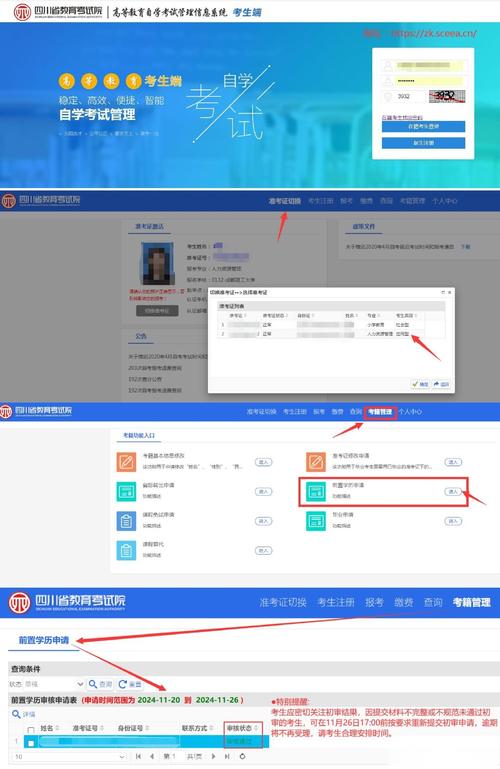This screenshot has width=500, height=769.
Task: Go to last page in pagination bar
Action: pos(227,757)
